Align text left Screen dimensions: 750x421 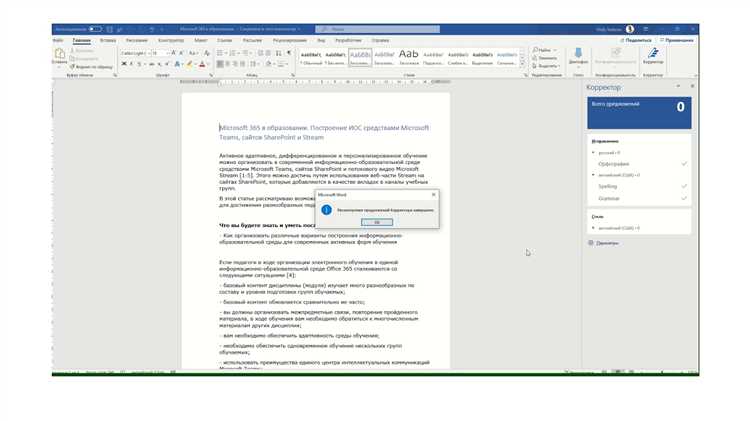(220, 64)
